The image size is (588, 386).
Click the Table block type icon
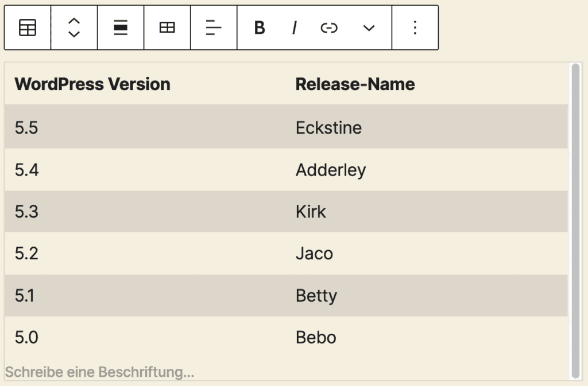[x=28, y=28]
